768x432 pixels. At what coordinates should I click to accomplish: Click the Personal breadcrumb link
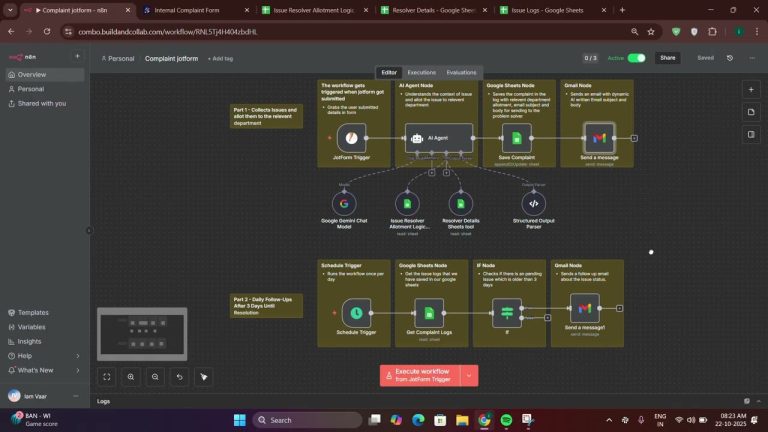pos(118,58)
